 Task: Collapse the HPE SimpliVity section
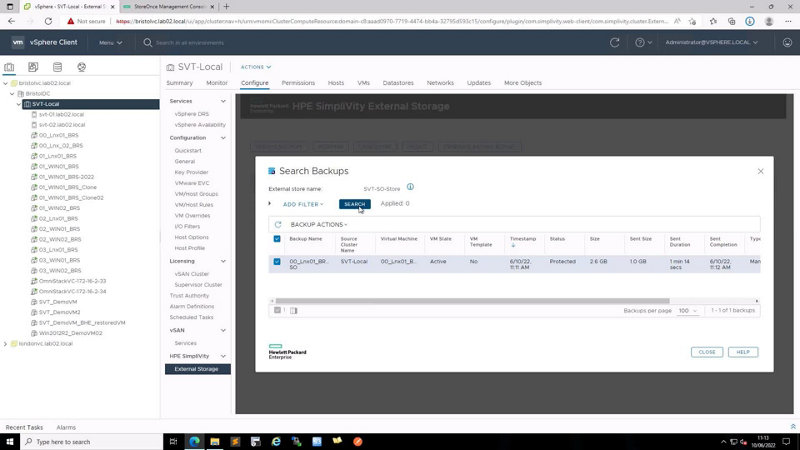(x=223, y=356)
